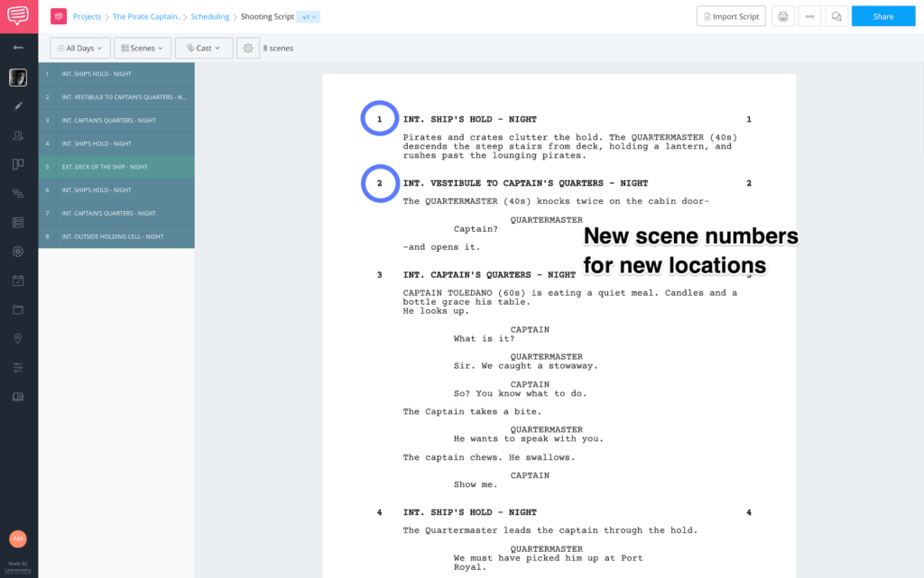Click the back arrow in the sidebar

(18, 47)
